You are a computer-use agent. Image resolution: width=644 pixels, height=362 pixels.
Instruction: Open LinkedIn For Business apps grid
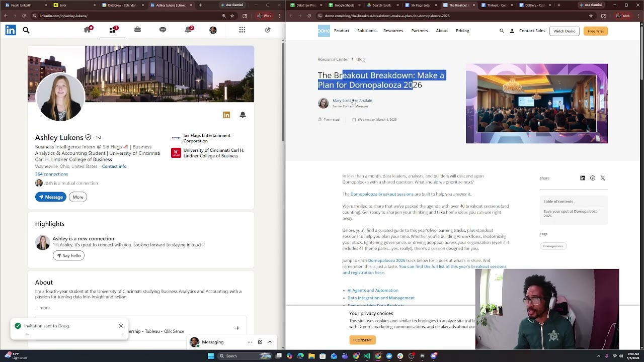pyautogui.click(x=242, y=30)
